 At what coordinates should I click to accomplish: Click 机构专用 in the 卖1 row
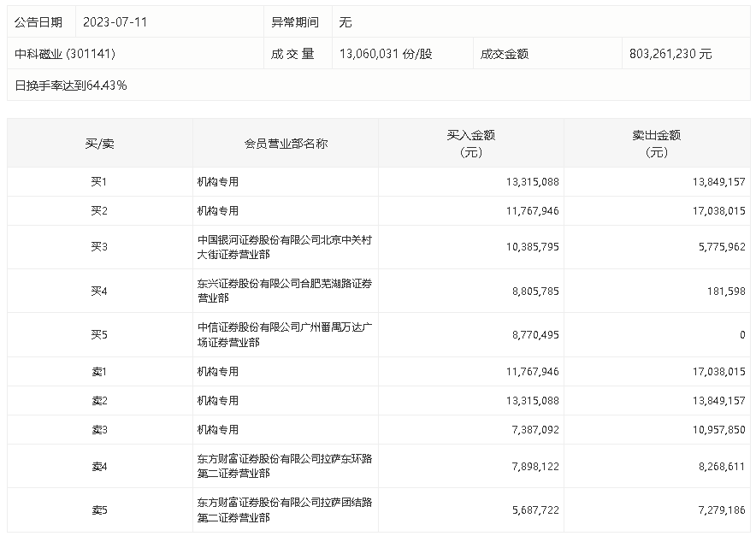point(218,372)
